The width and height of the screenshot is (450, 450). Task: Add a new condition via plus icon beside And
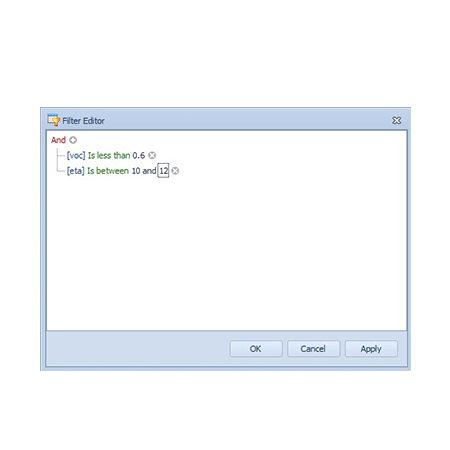pos(73,140)
